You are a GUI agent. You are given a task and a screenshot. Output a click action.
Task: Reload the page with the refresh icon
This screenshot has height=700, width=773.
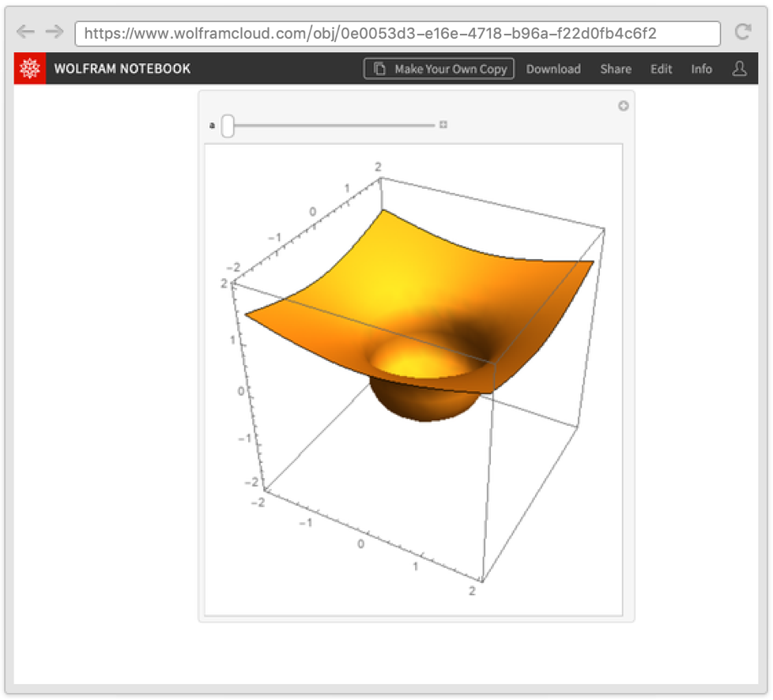[x=742, y=32]
